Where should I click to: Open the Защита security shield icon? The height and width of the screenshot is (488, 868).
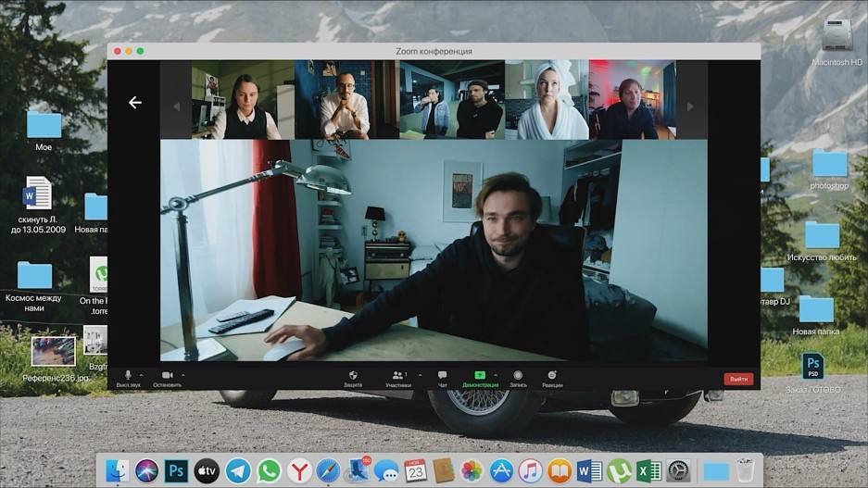pos(353,376)
